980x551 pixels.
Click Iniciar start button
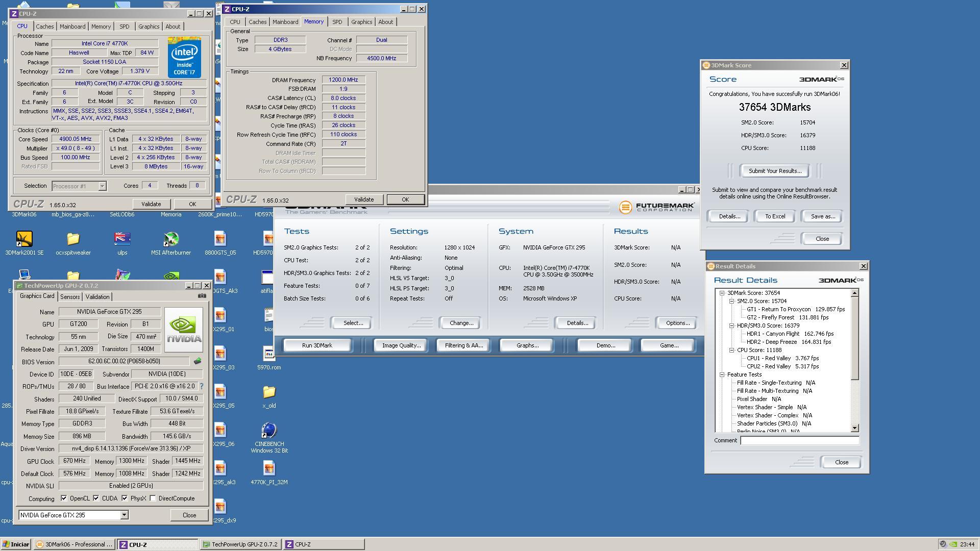(x=16, y=544)
